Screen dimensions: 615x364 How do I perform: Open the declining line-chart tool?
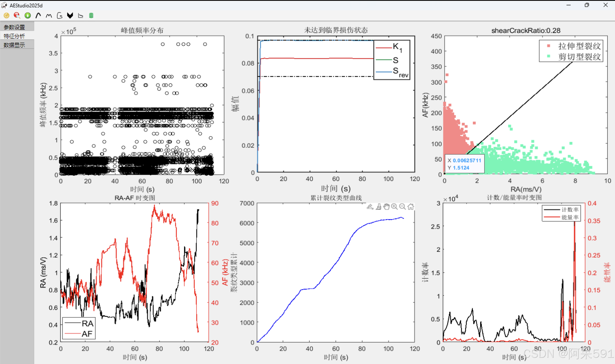click(81, 15)
